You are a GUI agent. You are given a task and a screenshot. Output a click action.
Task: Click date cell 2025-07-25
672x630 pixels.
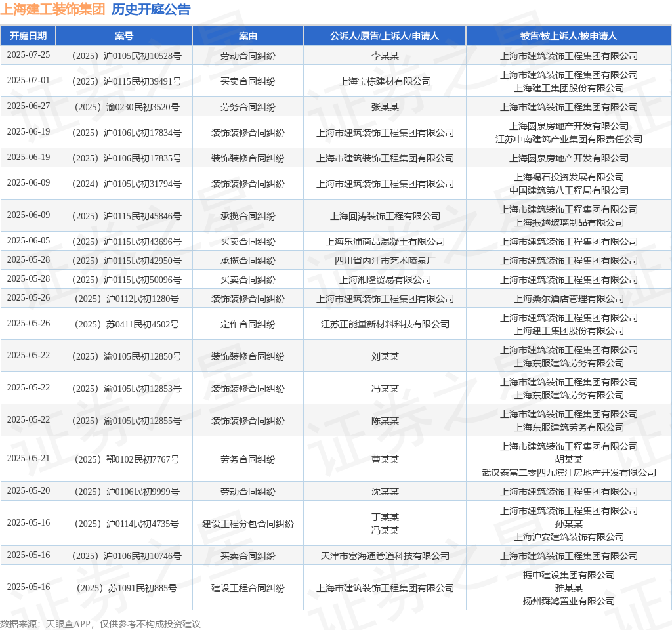tap(28, 55)
